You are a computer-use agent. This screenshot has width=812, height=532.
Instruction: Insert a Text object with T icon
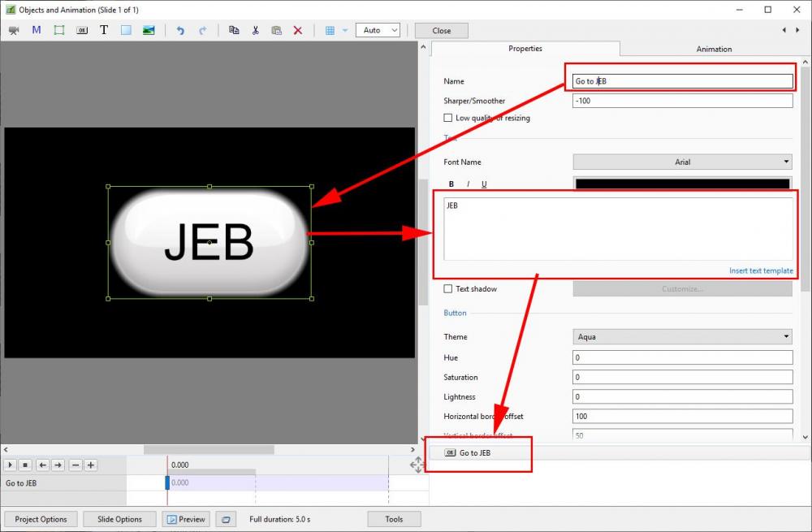point(104,30)
